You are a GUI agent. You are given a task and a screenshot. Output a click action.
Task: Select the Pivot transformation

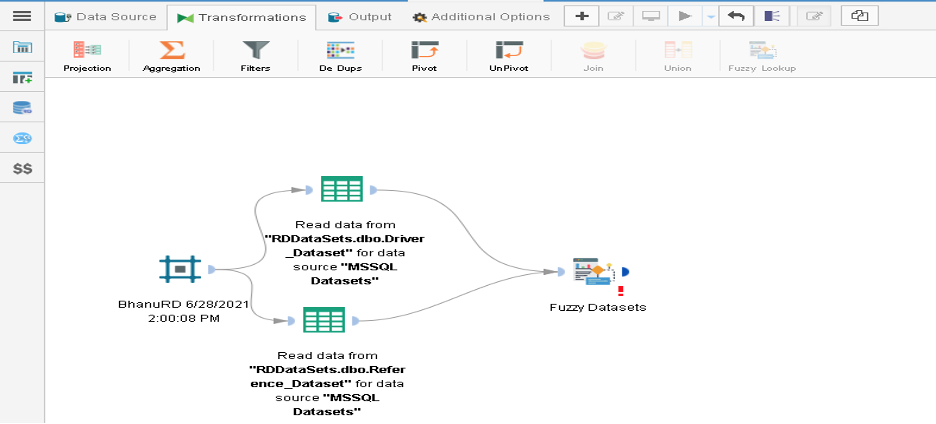tap(424, 57)
